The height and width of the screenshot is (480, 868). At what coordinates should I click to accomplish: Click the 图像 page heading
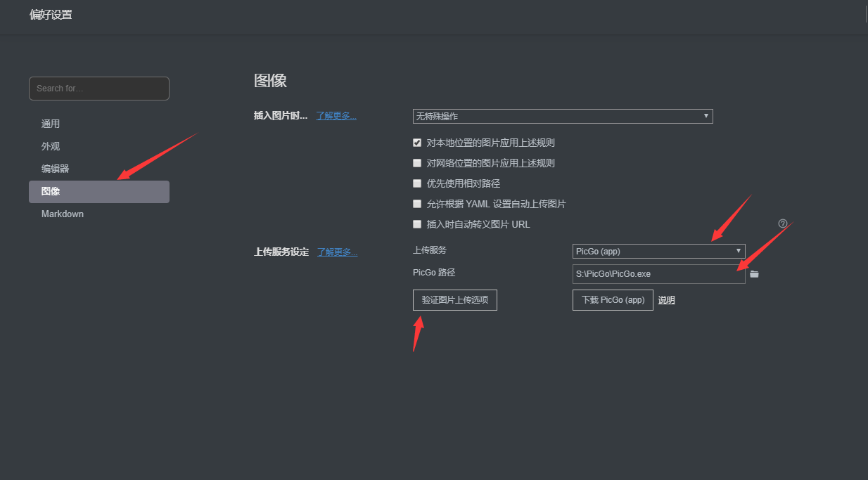pos(270,80)
